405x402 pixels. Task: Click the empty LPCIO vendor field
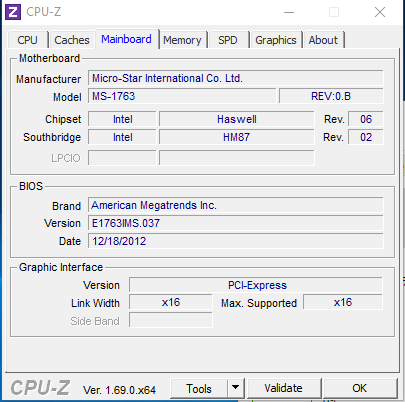point(122,158)
